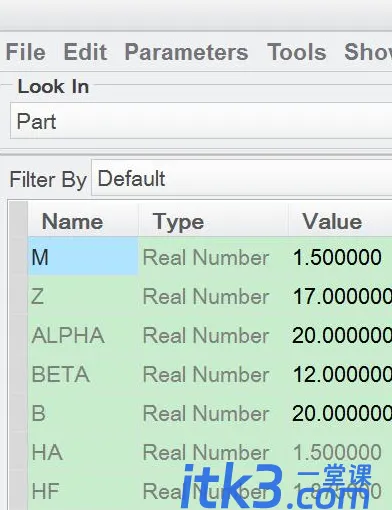
Task: Open the File menu
Action: (x=26, y=52)
